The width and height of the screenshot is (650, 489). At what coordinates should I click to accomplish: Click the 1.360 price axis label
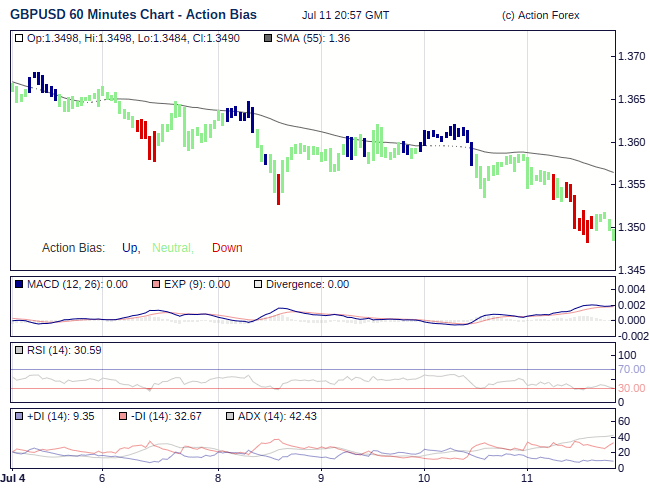(631, 142)
